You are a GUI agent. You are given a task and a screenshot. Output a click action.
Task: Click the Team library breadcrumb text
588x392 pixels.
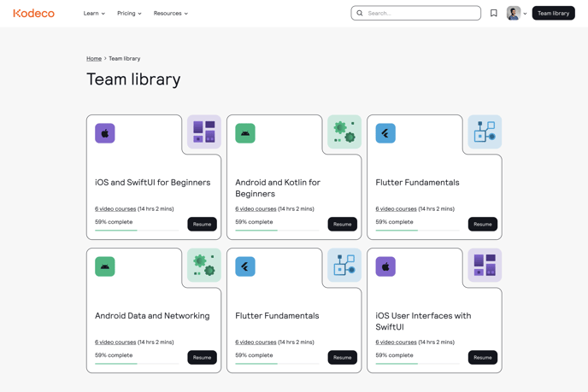pos(125,58)
